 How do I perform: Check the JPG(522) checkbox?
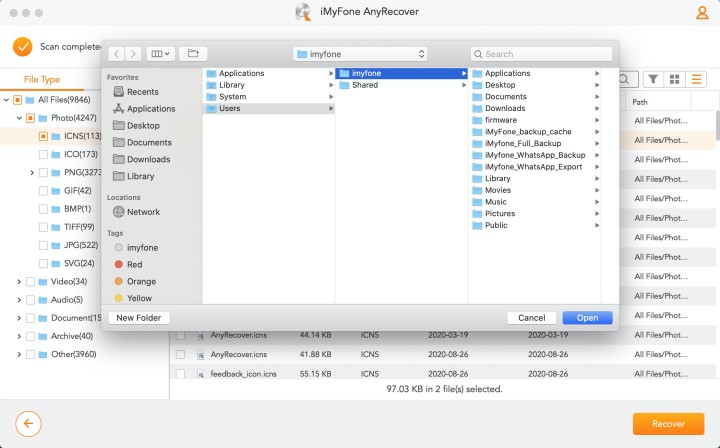coord(43,245)
